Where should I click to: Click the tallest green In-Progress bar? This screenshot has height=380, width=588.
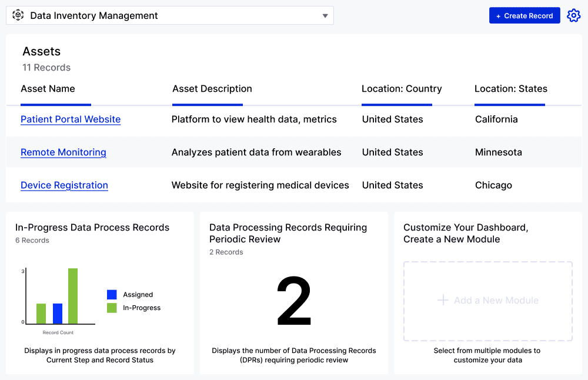pyautogui.click(x=72, y=294)
